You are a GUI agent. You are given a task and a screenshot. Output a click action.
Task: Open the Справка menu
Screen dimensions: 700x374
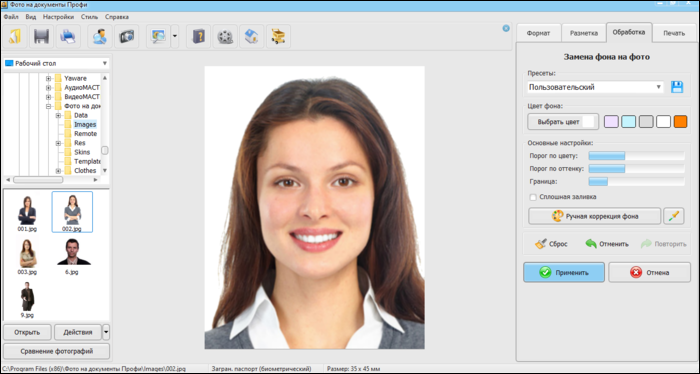pos(117,17)
